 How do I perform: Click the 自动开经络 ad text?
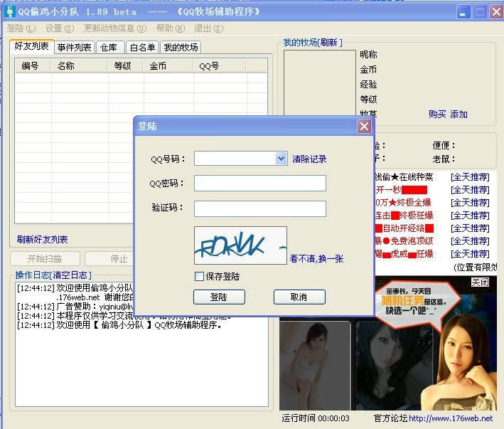coord(404,228)
